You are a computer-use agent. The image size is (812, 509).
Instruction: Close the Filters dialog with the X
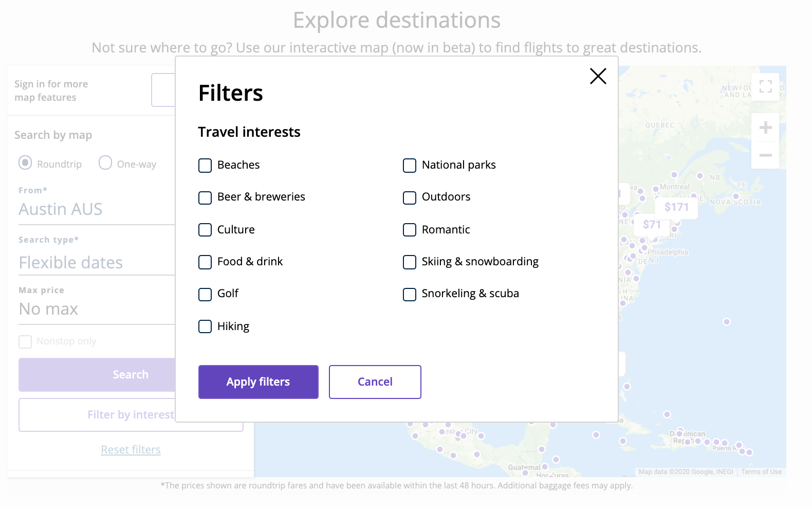(598, 76)
